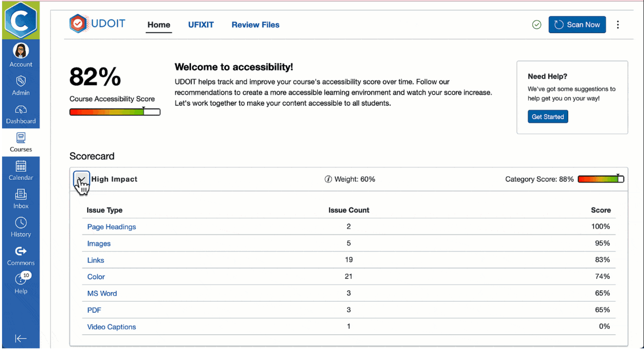The height and width of the screenshot is (349, 644).
Task: Open the Help icon with badge
Action: (21, 279)
